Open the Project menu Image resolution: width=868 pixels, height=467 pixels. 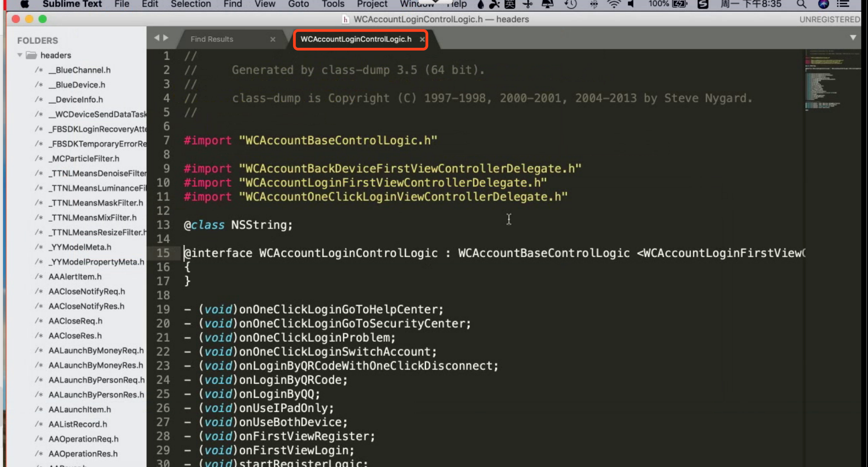[x=372, y=4]
